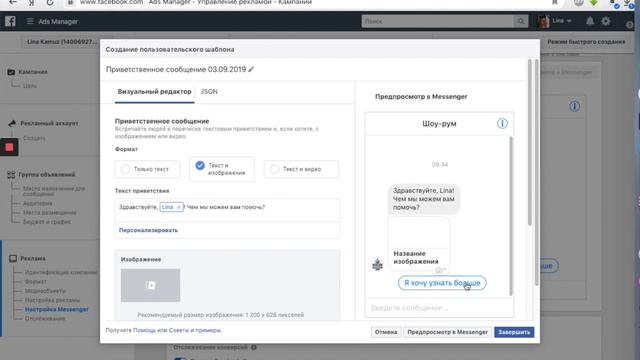The image size is (640, 360).
Task: Click the Помощь link
Action: 144,330
